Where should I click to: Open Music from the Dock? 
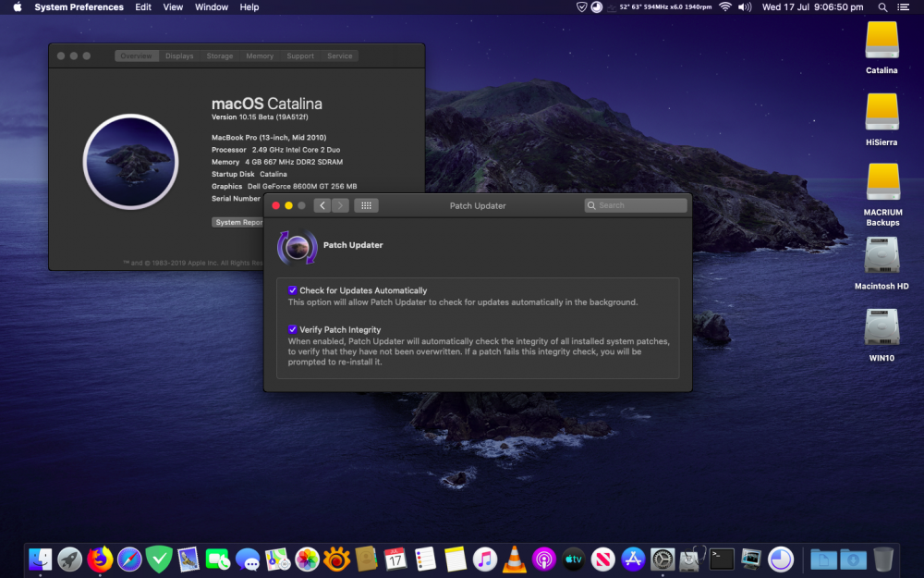[484, 560]
